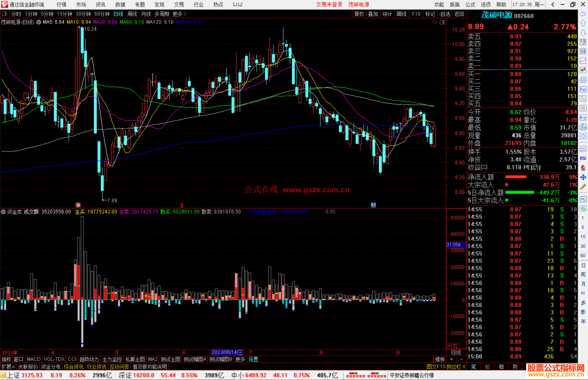588x380 pixels.
Task: Select the 周线 weekly timeframe
Action: (132, 14)
